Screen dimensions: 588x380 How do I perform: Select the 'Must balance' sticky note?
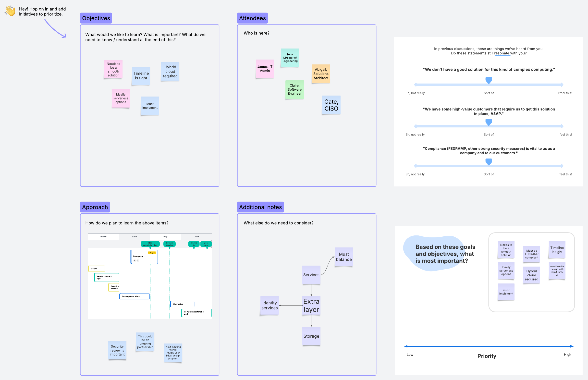tap(344, 257)
